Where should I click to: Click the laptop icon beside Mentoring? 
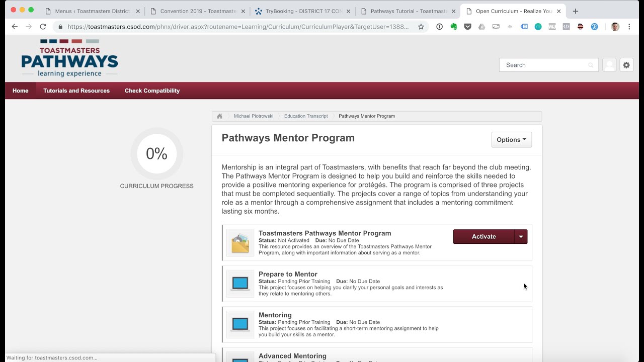coord(240,324)
